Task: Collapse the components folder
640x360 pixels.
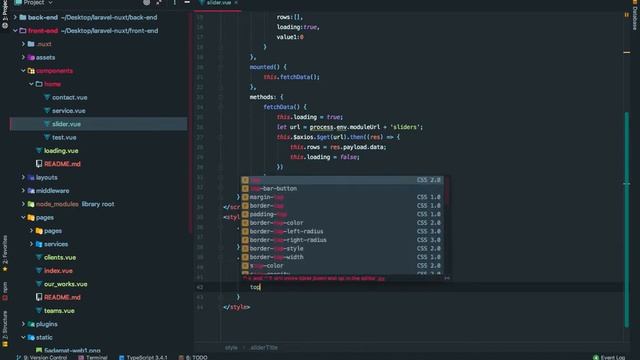Action: point(23,71)
